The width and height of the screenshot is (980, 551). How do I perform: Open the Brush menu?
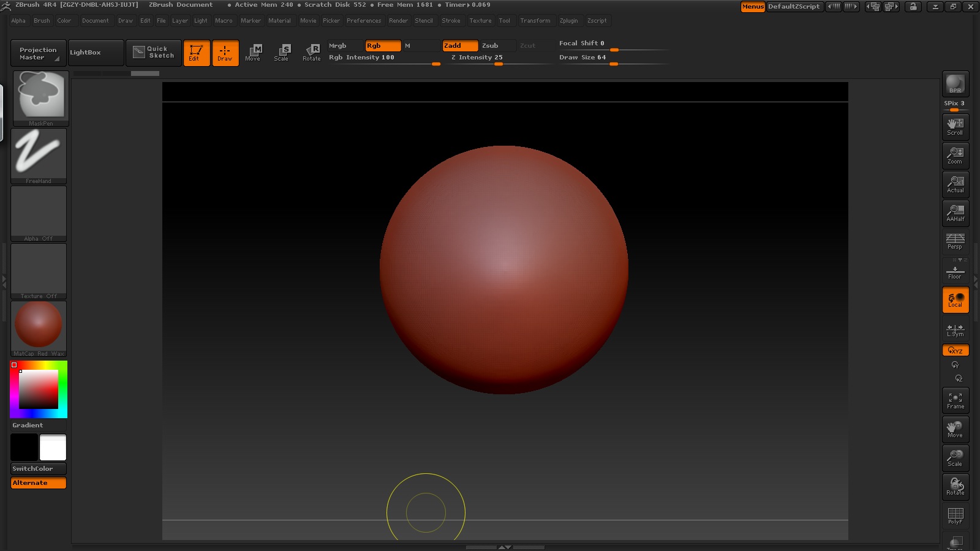point(42,21)
